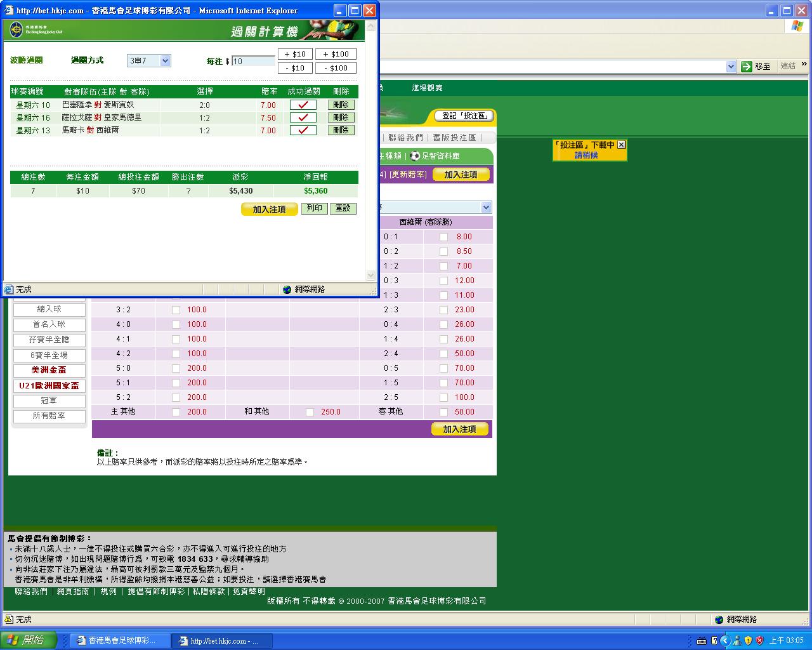Click the 重設 reset button
The width and height of the screenshot is (812, 650).
coord(343,208)
